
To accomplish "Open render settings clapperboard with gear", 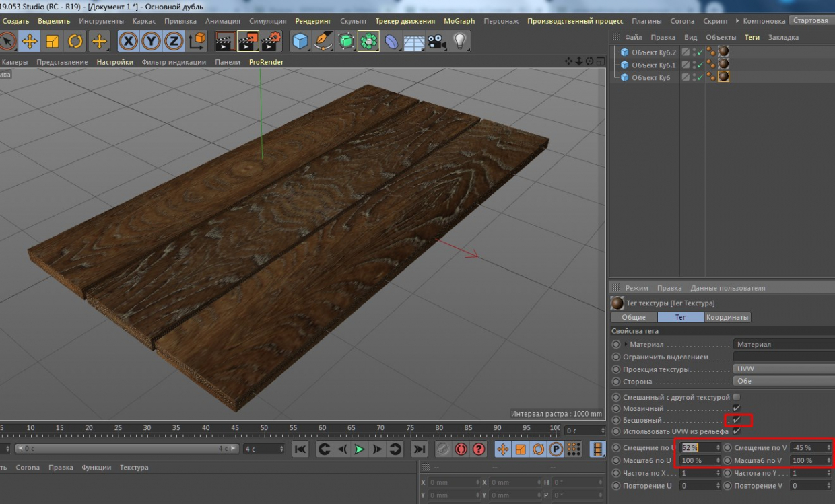I will click(271, 42).
